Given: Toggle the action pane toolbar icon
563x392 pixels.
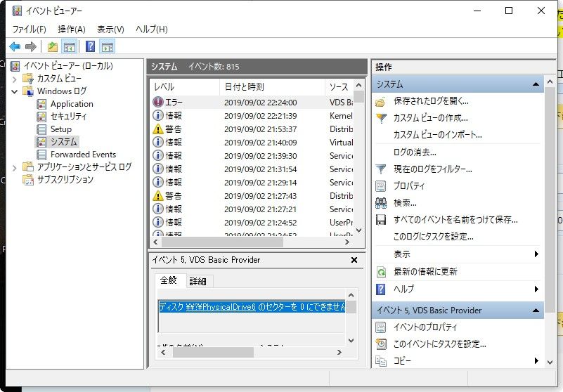Looking at the screenshot, I should pyautogui.click(x=108, y=46).
